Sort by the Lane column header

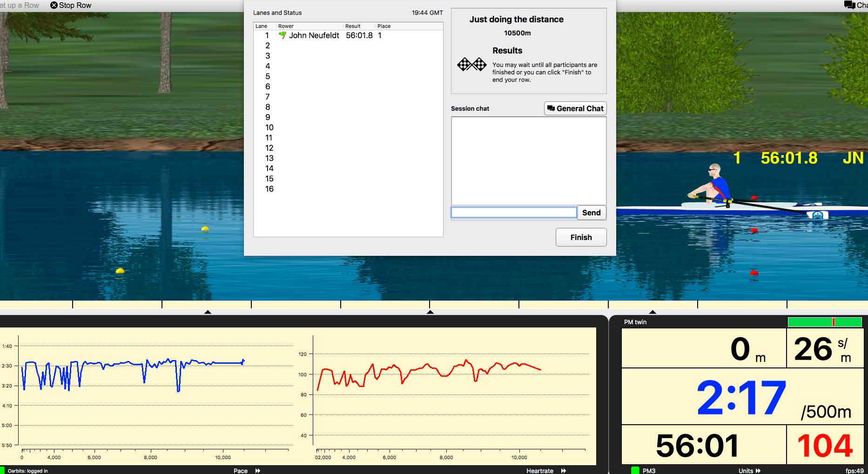pos(261,26)
